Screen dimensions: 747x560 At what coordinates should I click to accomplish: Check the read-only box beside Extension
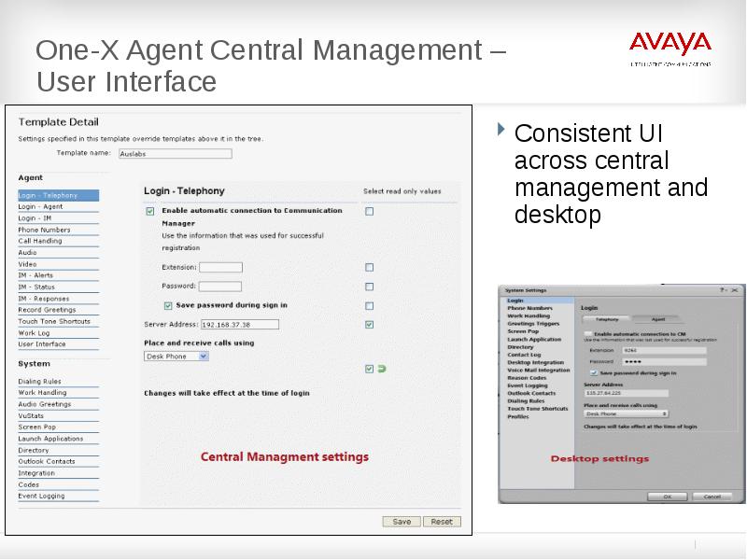click(x=369, y=268)
